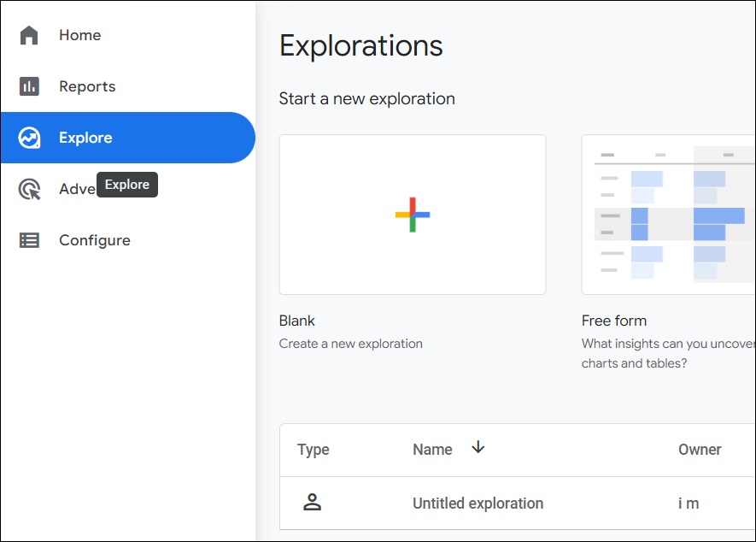The height and width of the screenshot is (542, 756).
Task: Open the Untitled exploration entry
Action: pyautogui.click(x=478, y=504)
